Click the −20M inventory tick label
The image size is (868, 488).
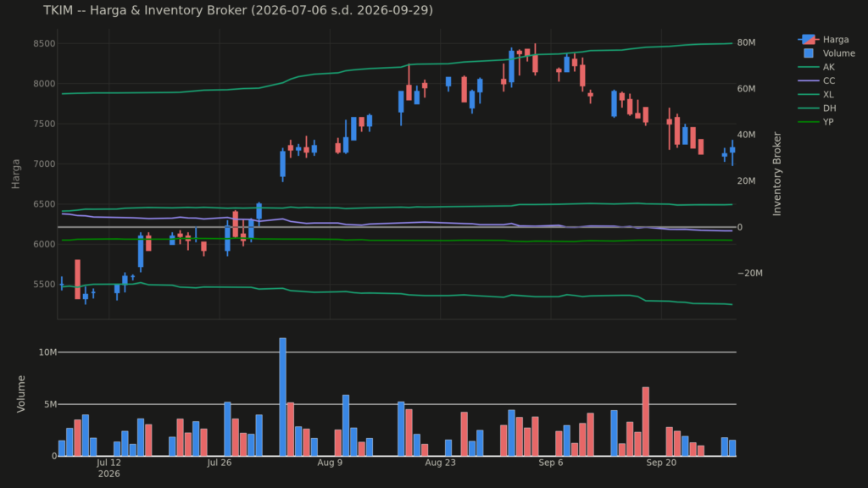click(750, 274)
